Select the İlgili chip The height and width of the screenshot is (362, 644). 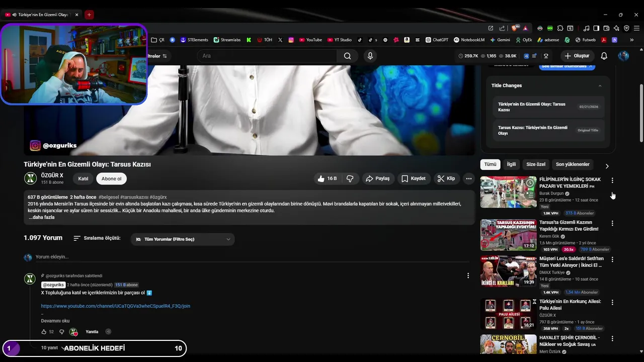pyautogui.click(x=511, y=164)
